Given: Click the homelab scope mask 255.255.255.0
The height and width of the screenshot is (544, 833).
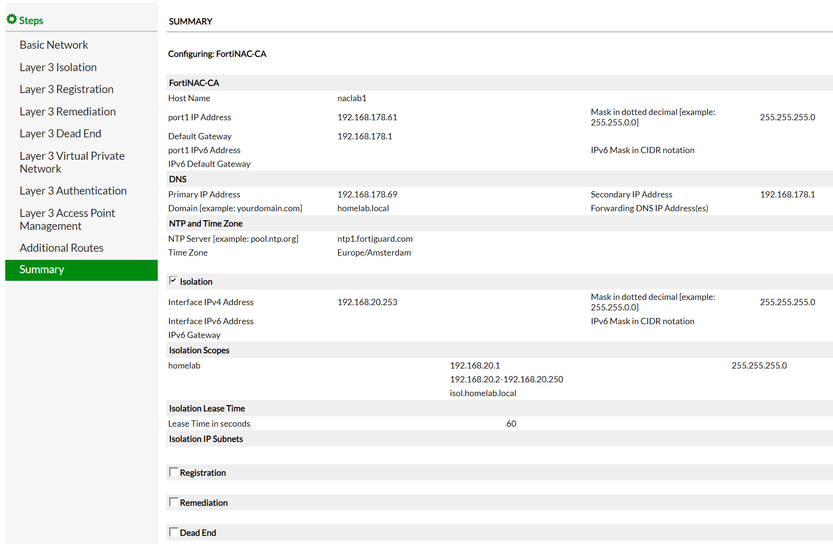Looking at the screenshot, I should [x=759, y=366].
